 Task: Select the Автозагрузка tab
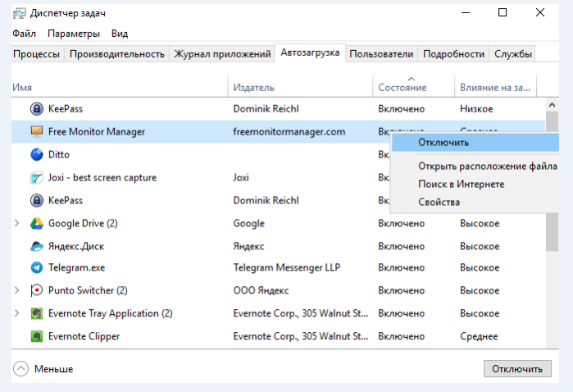[310, 53]
